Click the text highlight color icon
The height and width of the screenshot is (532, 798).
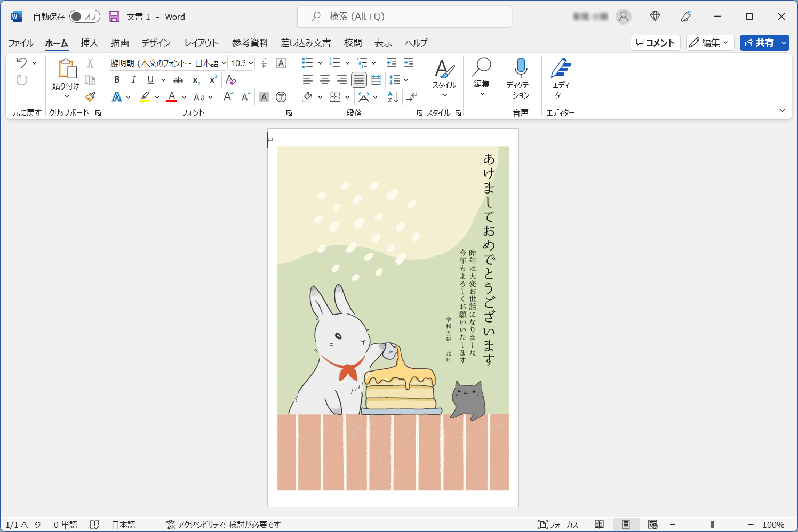(x=145, y=97)
